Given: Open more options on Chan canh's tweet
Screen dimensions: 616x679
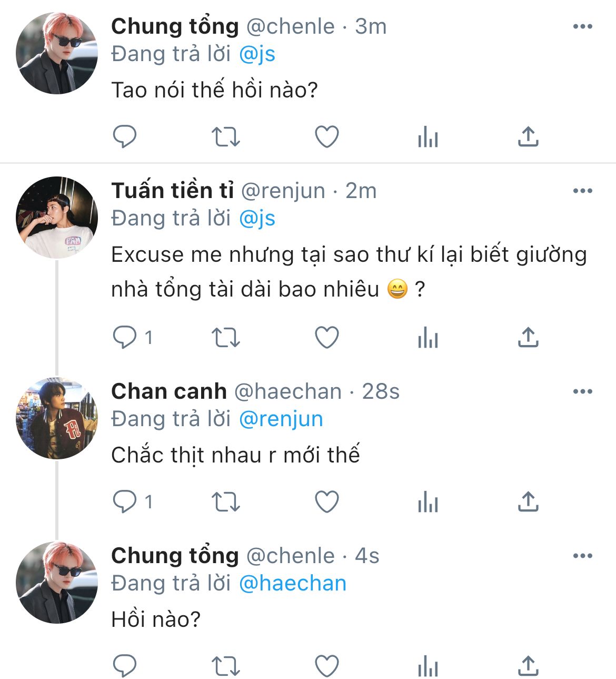Looking at the screenshot, I should (582, 391).
